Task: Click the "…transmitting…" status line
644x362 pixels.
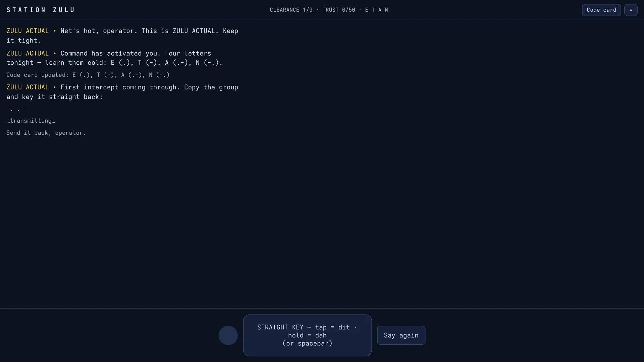Action: [31, 121]
